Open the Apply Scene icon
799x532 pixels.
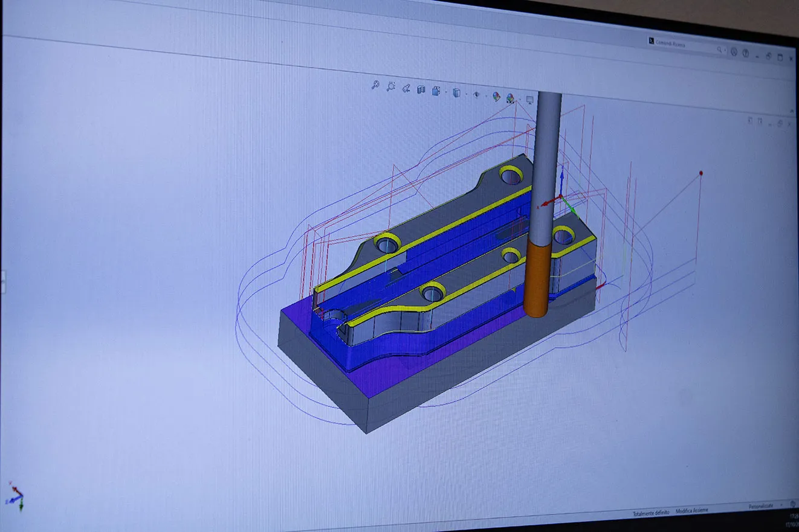(x=511, y=98)
